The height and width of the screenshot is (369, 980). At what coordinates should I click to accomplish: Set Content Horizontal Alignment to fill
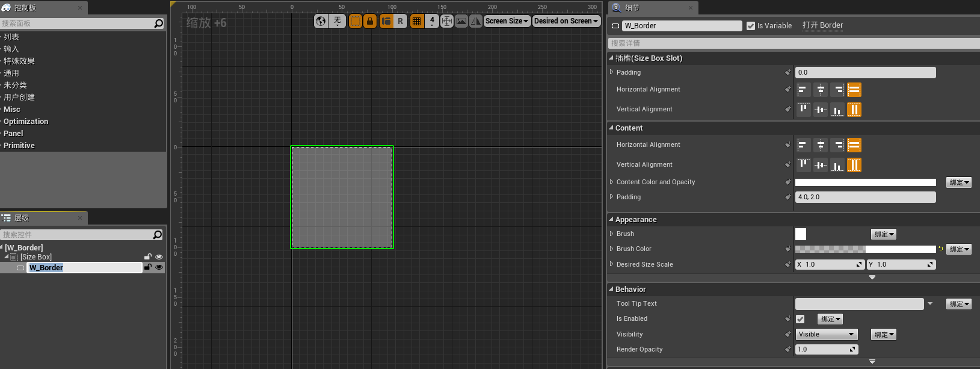[854, 145]
